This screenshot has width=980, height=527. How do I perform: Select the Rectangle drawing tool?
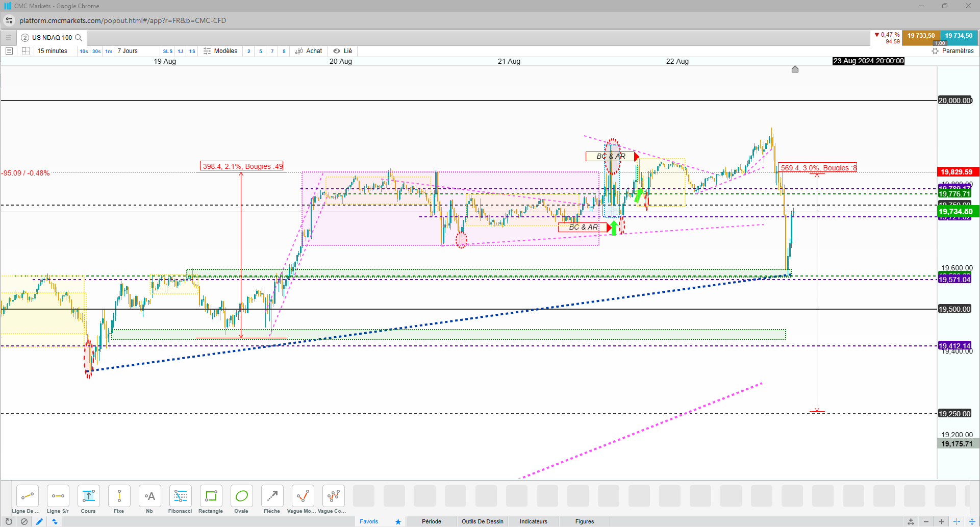pyautogui.click(x=211, y=499)
